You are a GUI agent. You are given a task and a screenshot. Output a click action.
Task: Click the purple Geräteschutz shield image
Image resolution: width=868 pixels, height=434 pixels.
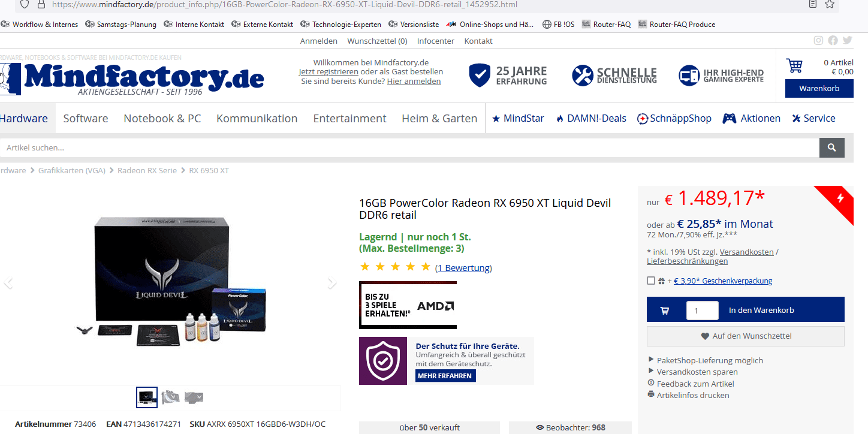point(384,361)
